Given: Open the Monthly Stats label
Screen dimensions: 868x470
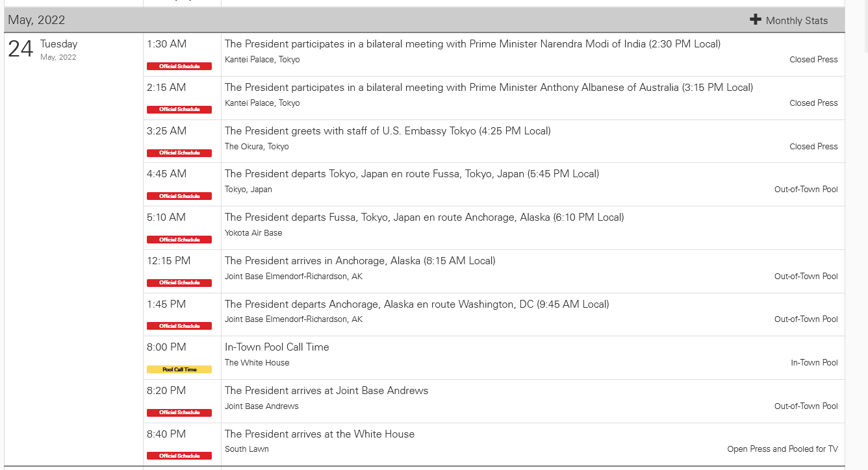Looking at the screenshot, I should pyautogui.click(x=797, y=21).
